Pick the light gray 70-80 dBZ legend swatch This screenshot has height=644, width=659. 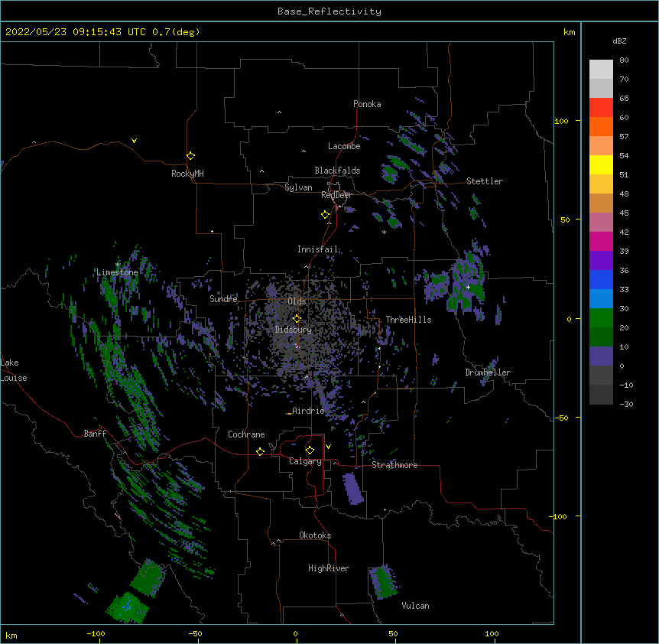(601, 69)
